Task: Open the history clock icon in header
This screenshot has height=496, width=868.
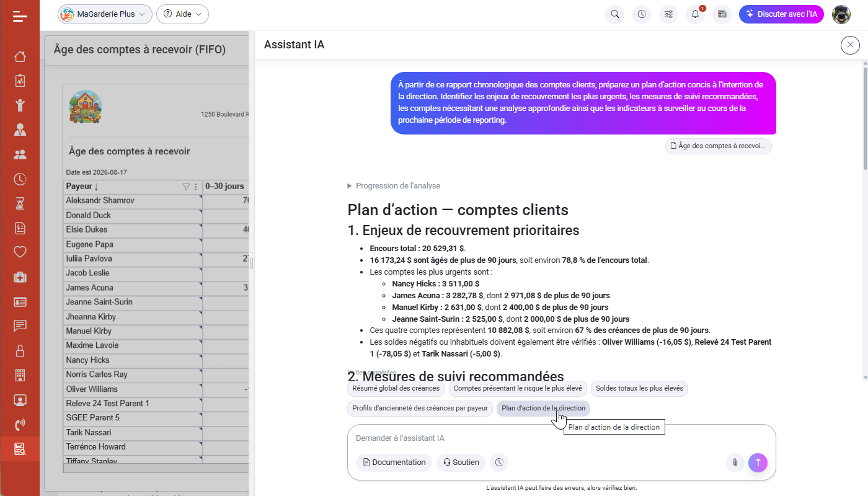Action: pyautogui.click(x=641, y=14)
